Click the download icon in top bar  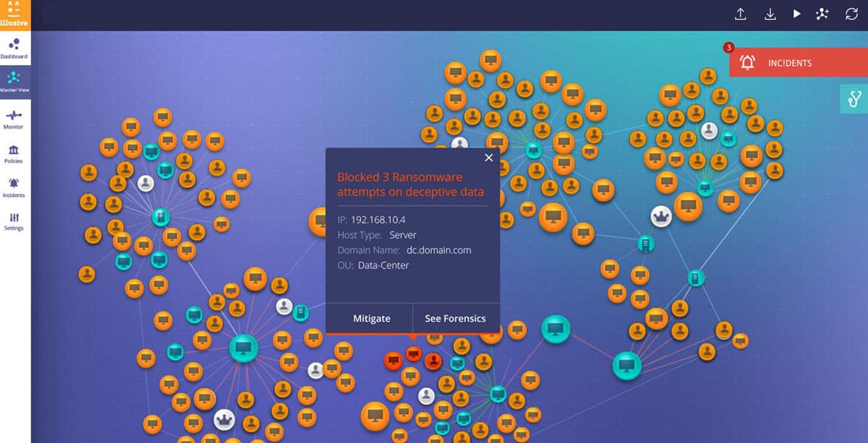click(770, 15)
